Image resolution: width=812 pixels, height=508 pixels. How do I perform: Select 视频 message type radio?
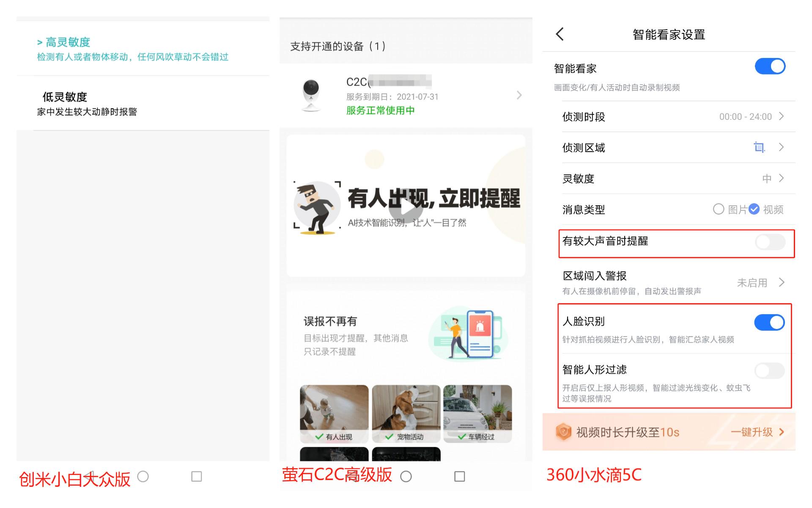coord(754,209)
